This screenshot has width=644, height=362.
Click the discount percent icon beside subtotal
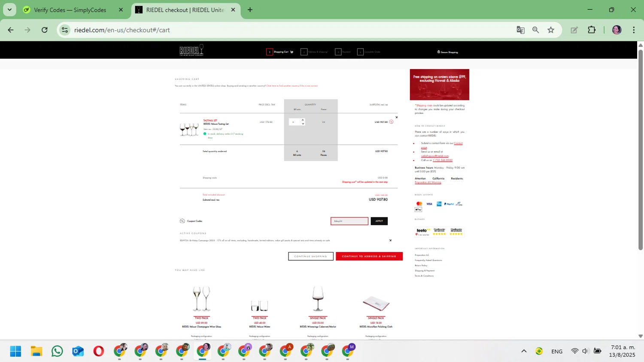(x=391, y=122)
